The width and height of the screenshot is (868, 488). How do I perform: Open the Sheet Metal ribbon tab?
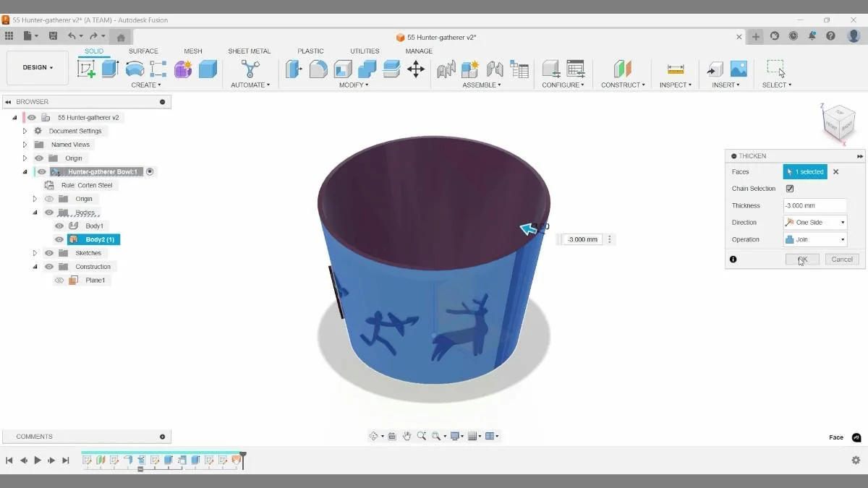(x=249, y=51)
